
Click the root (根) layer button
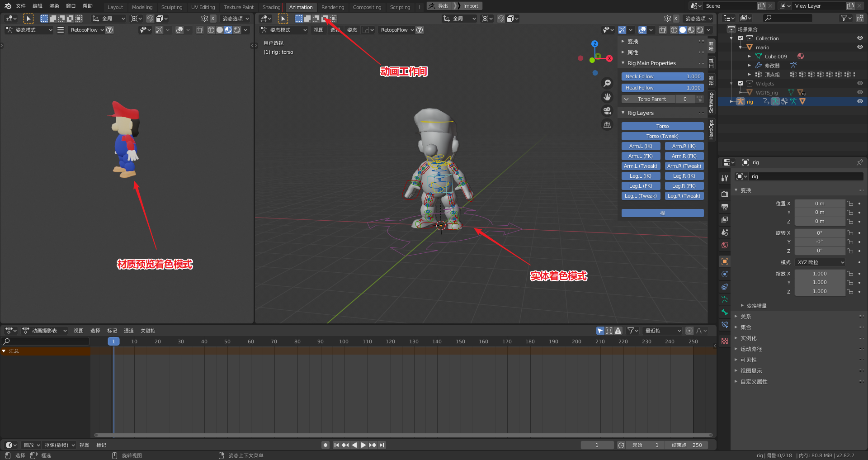[662, 213]
